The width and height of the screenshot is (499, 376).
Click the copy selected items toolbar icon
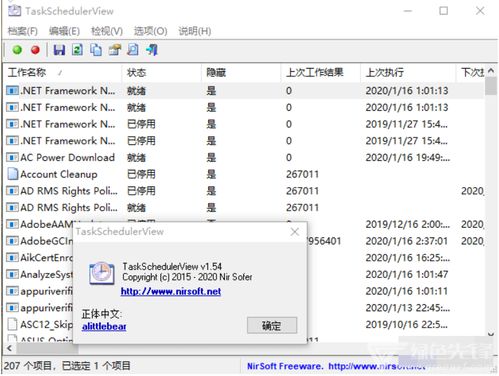click(96, 50)
